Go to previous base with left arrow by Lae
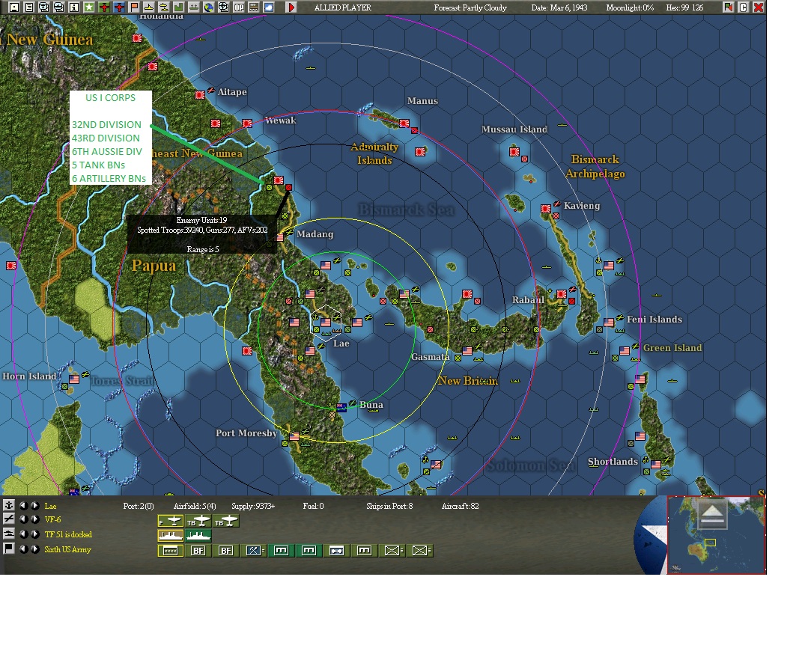Image resolution: width=811 pixels, height=672 pixels. 24,506
